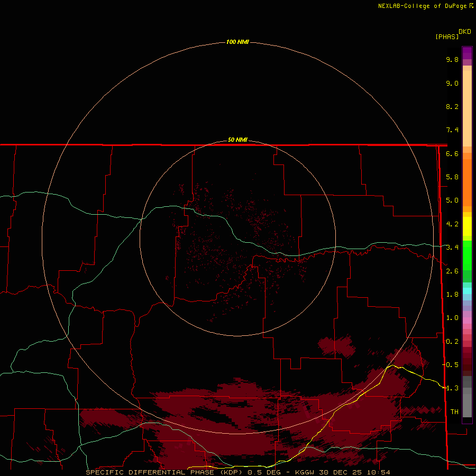Click the 9.0 value on the color scale

(x=452, y=83)
